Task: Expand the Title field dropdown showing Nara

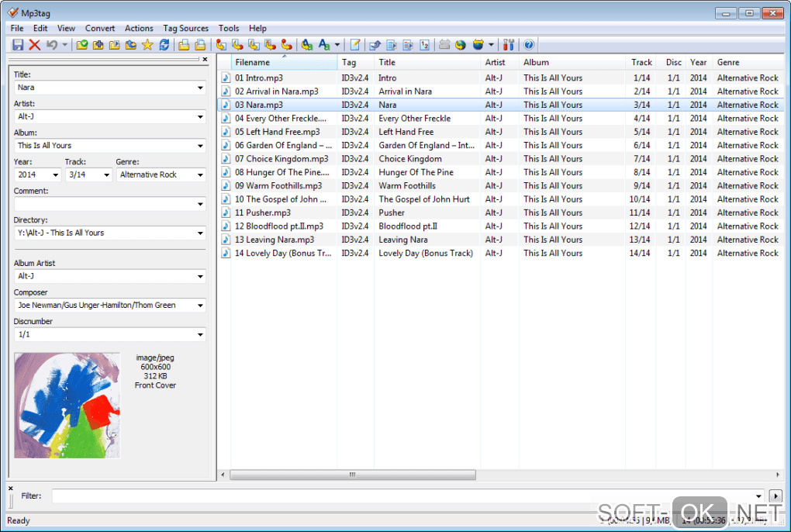Action: 200,88
